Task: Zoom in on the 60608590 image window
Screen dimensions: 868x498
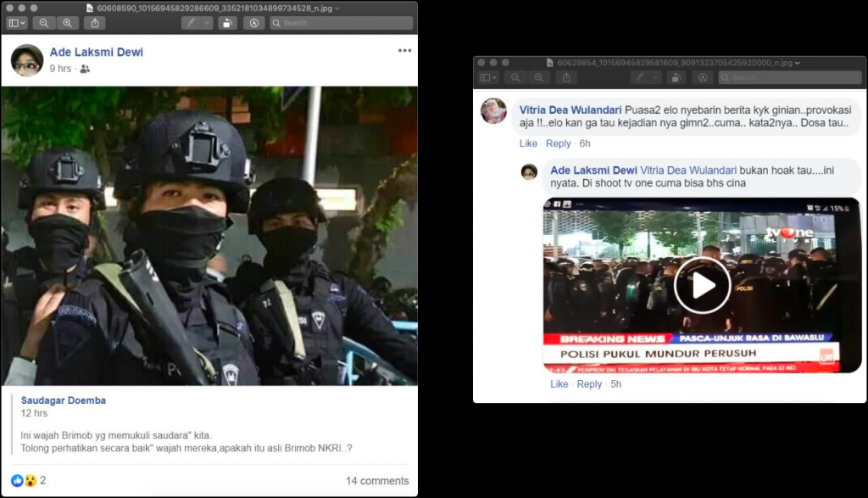Action: 67,23
